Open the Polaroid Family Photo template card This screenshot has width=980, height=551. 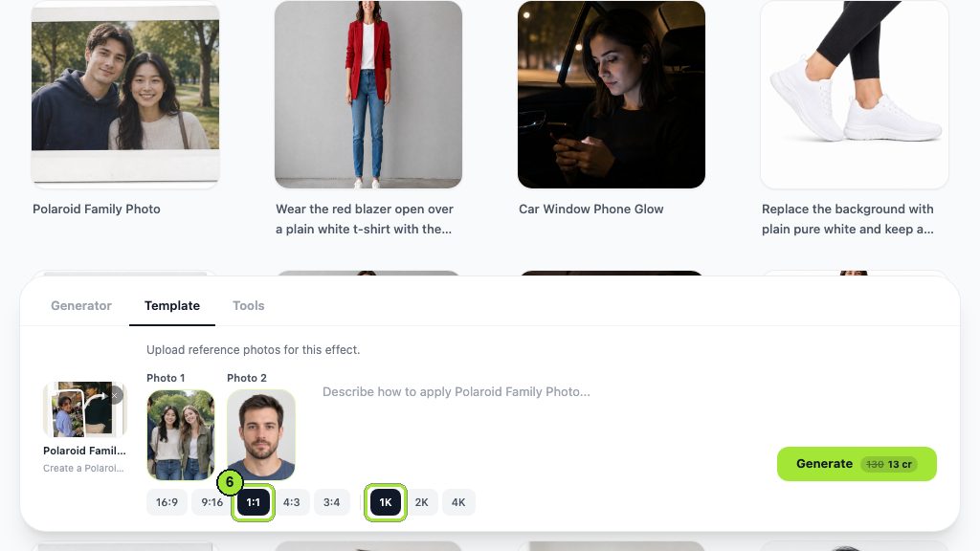click(x=125, y=95)
